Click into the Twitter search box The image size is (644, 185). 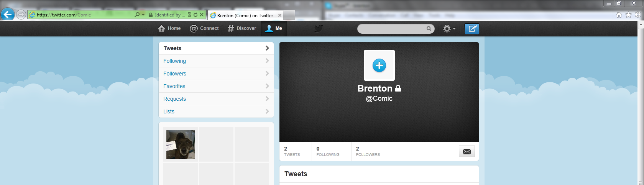tap(392, 29)
